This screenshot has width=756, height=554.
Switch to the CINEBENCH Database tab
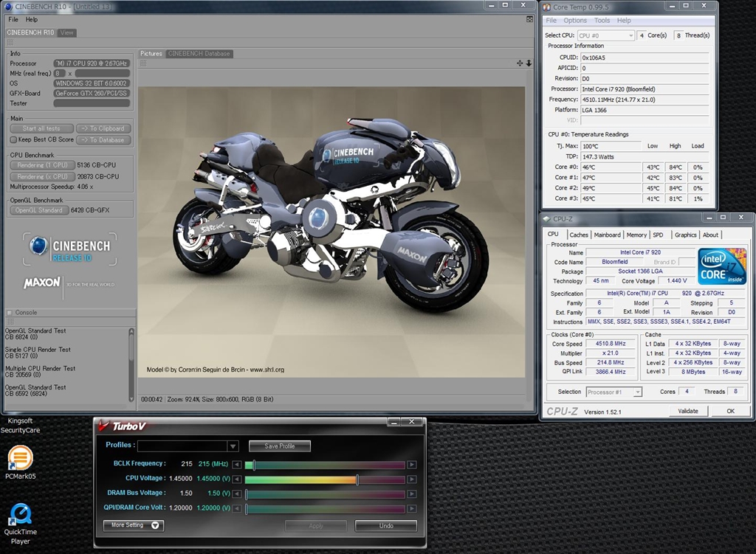[199, 54]
